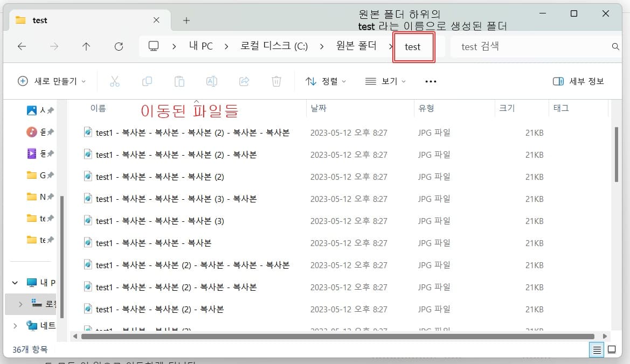This screenshot has height=364, width=630.
Task: Open the three-dots See more menu
Action: click(431, 81)
